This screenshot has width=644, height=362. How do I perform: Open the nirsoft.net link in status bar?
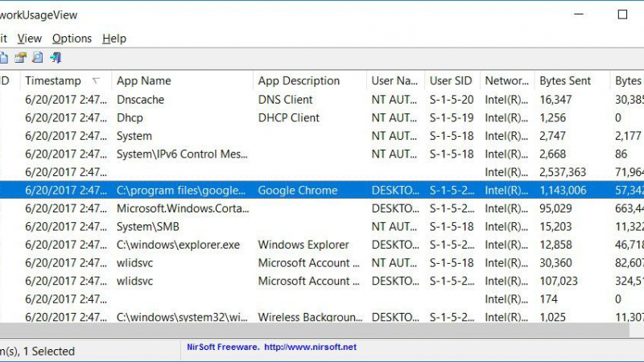311,348
